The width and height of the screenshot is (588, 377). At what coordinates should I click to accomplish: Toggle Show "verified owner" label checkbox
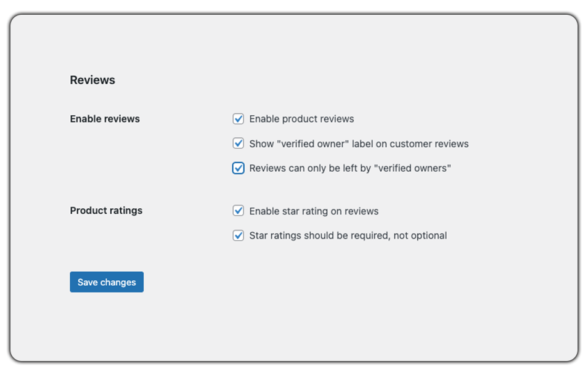pos(238,144)
